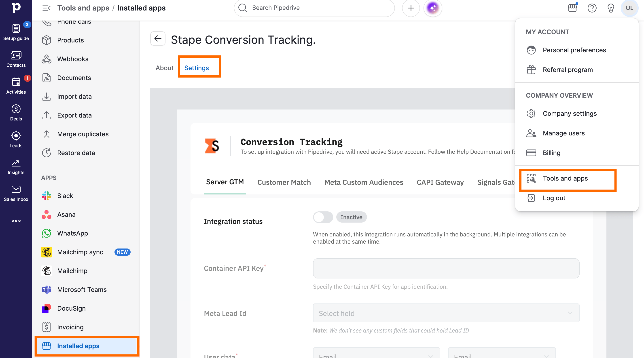This screenshot has width=644, height=358.
Task: Select the Server GTM tab
Action: [x=225, y=182]
